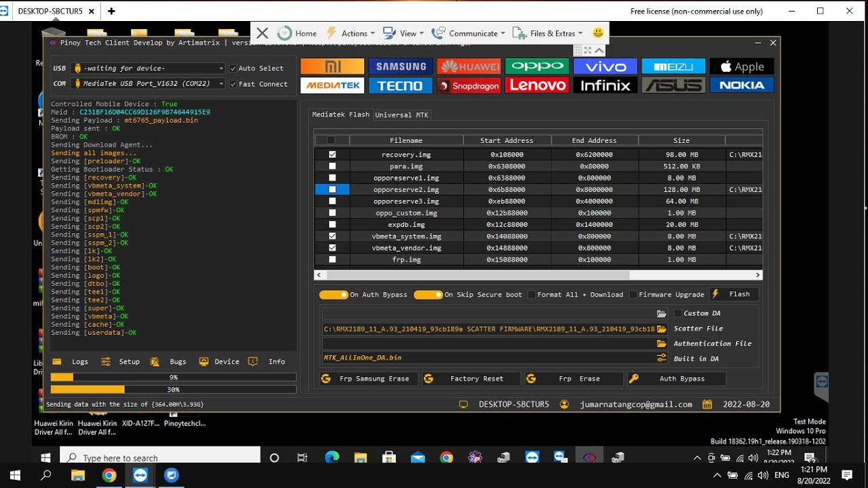Open Microsoft Edge in the remote taskbar
Viewport: 868px width, 488px height.
tap(332, 457)
